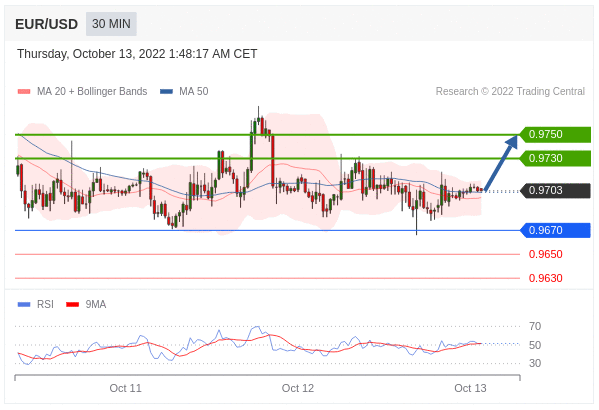Click the 0.9750 green resistance label

(555, 135)
